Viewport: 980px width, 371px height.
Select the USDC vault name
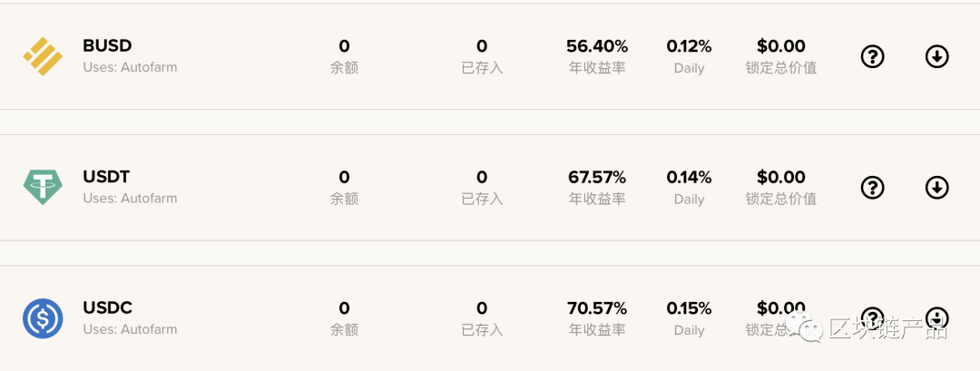(107, 308)
